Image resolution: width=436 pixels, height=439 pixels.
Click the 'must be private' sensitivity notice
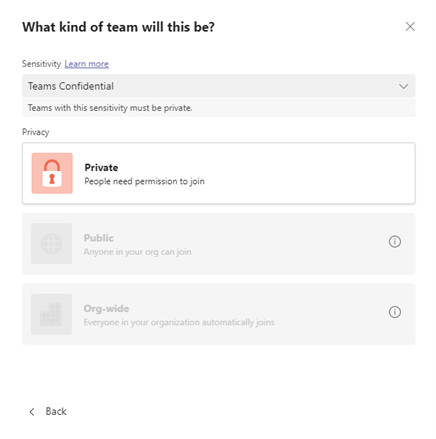click(x=110, y=108)
